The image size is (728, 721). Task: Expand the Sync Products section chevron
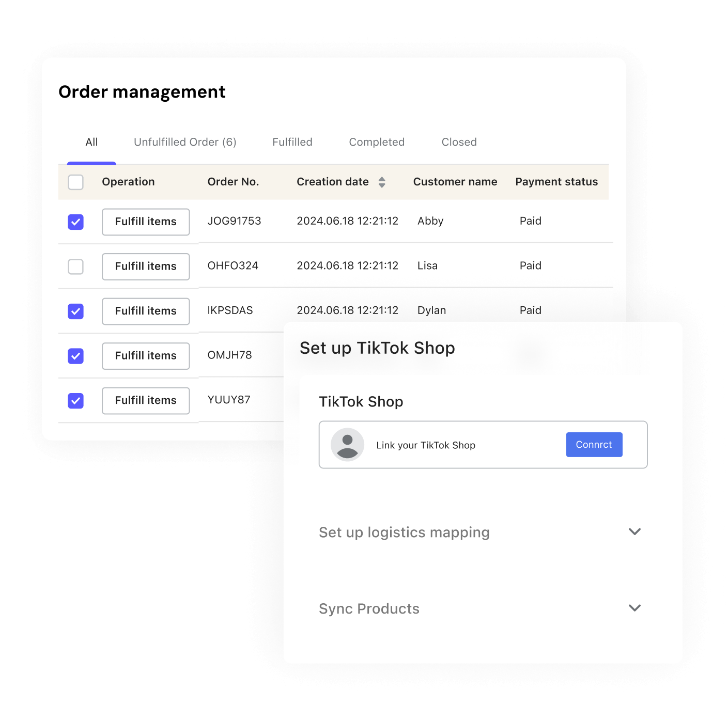(634, 608)
